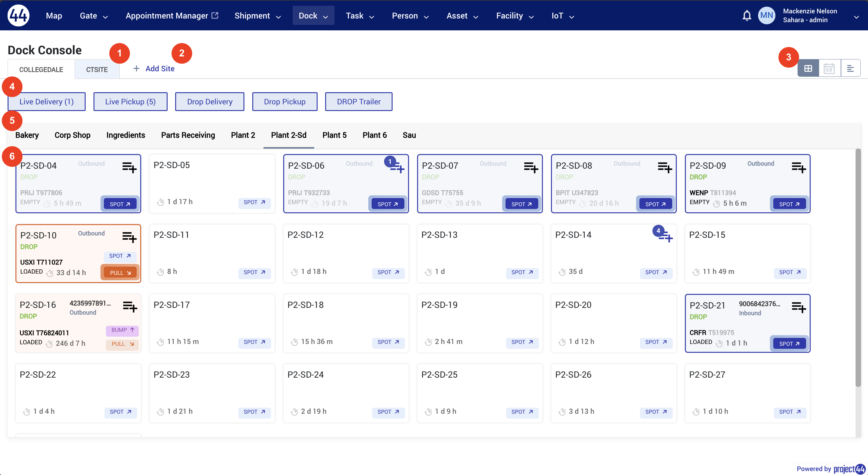Click PULL button on P2-SD-16

[122, 344]
